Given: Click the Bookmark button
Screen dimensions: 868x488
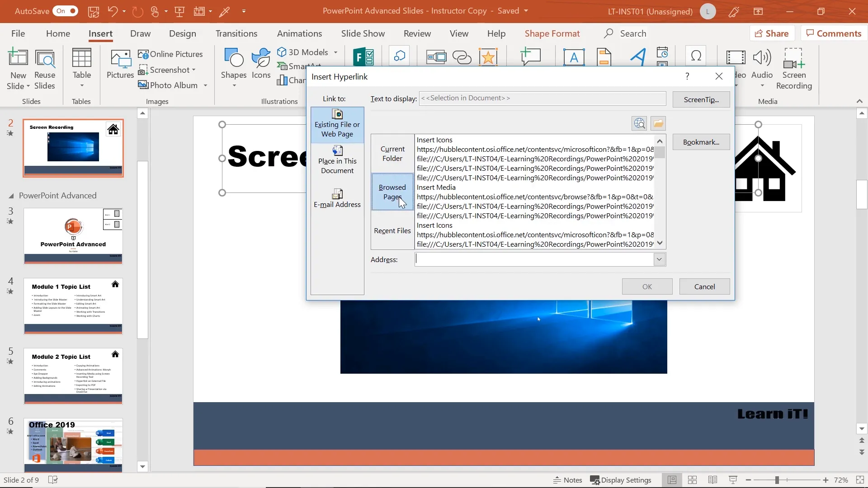Looking at the screenshot, I should pos(701,142).
